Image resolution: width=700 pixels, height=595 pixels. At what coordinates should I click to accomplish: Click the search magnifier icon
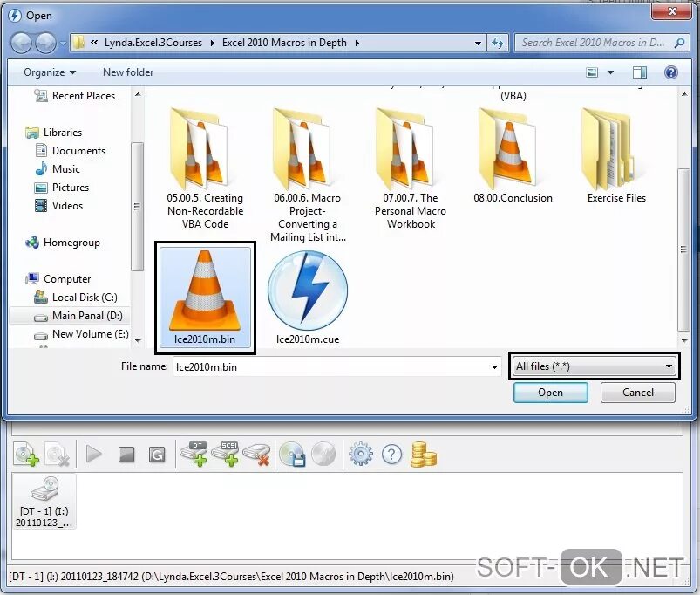coord(679,43)
